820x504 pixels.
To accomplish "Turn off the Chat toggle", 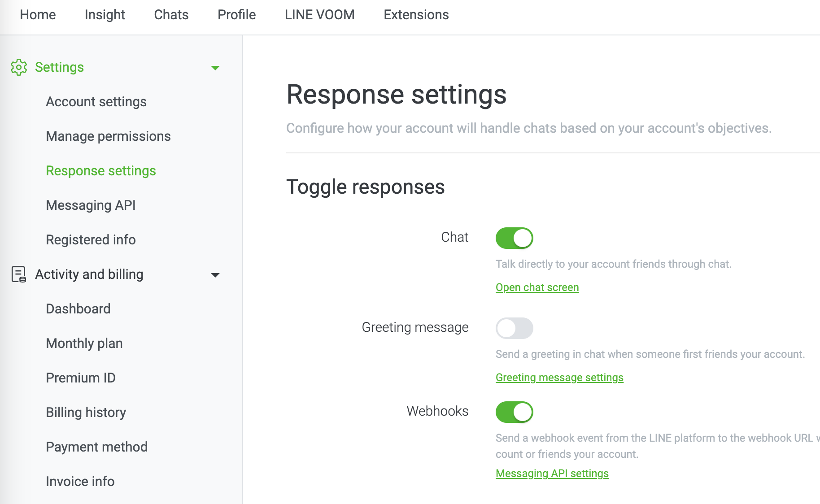I will click(x=514, y=238).
